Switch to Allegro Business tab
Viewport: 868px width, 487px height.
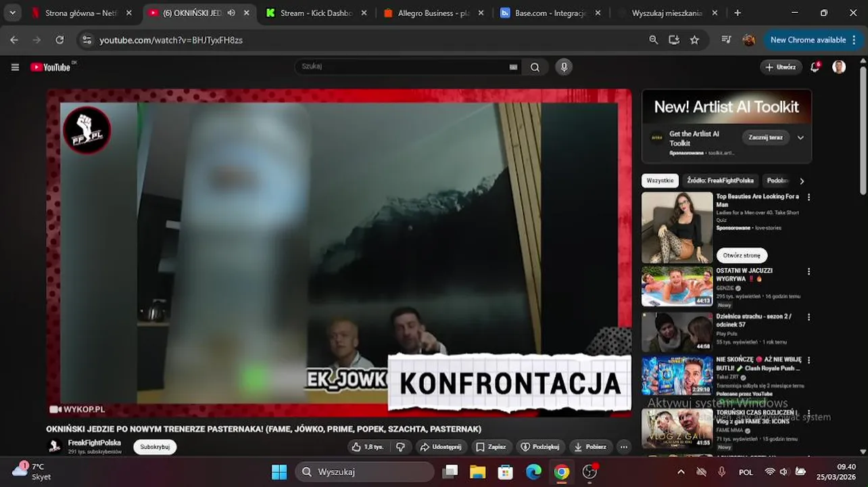click(x=434, y=13)
